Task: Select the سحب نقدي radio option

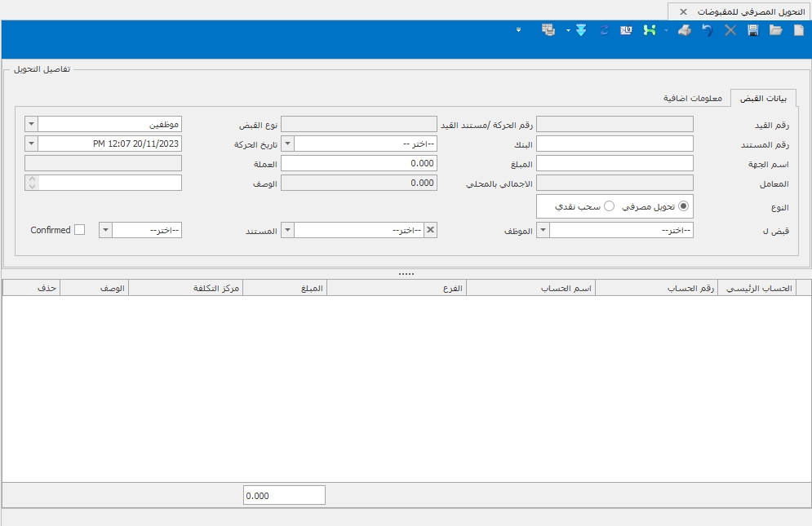Action: click(609, 206)
